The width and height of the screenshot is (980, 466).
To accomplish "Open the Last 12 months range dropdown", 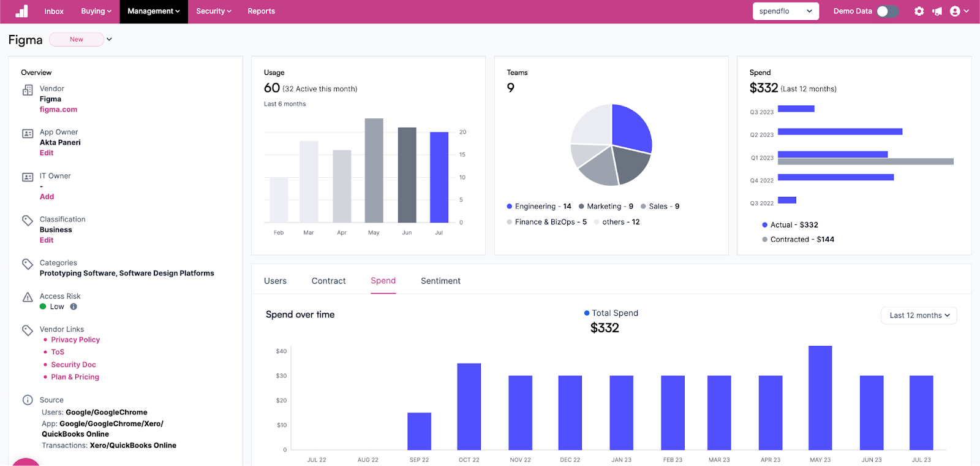I will [x=919, y=315].
